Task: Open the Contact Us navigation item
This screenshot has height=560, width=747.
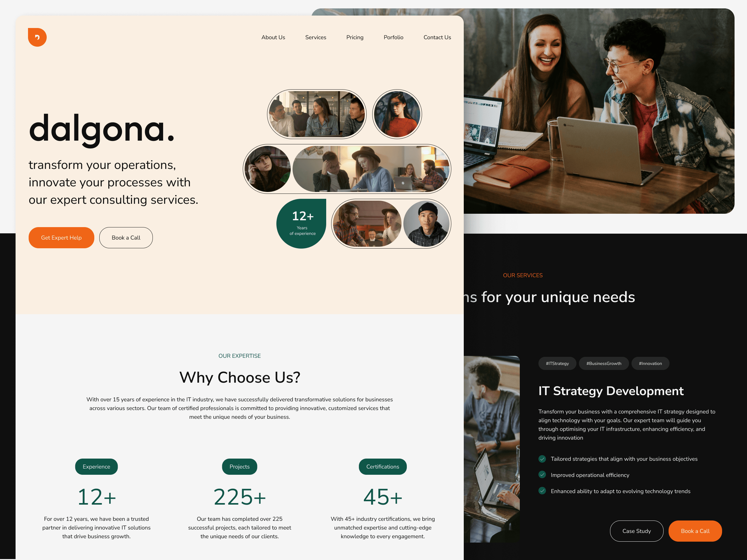Action: tap(438, 38)
